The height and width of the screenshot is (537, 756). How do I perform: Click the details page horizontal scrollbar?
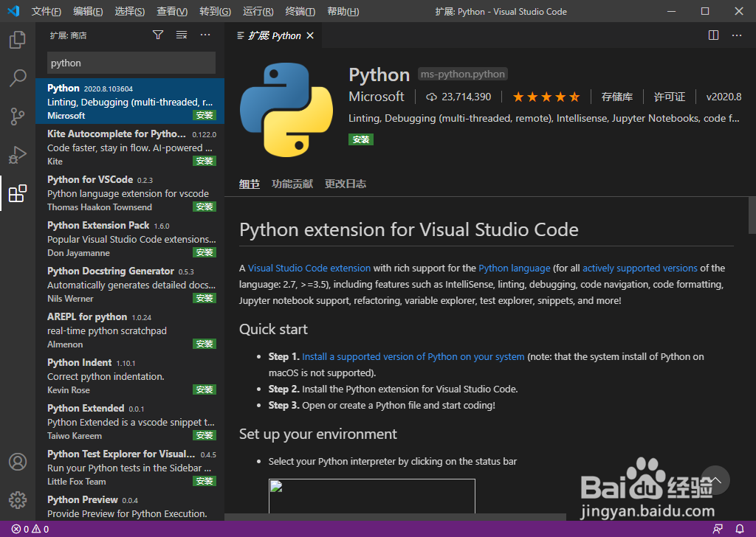coord(396,517)
